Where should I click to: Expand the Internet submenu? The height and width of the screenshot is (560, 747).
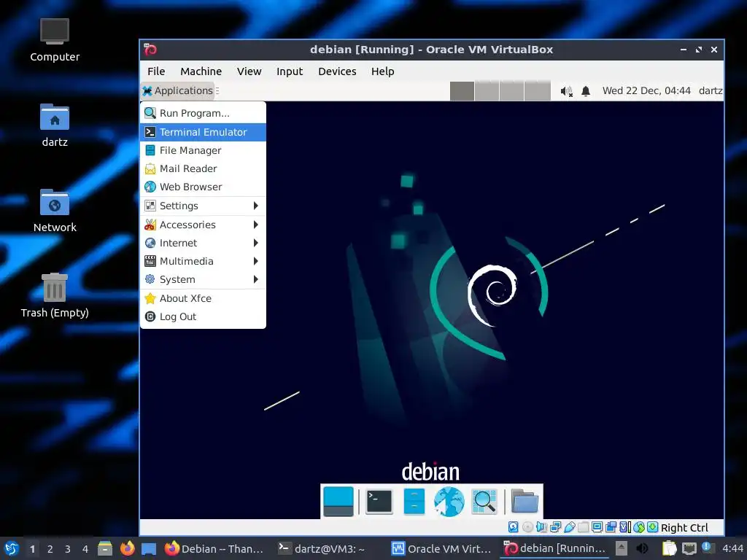click(203, 243)
